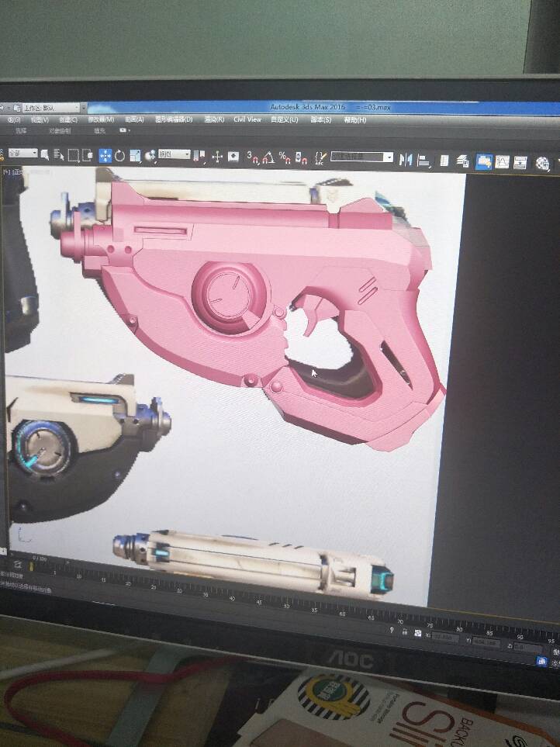Screen dimensions: 560x747
Task: Open the 图形编辑器(D) Graph Editors menu
Action: pyautogui.click(x=173, y=119)
